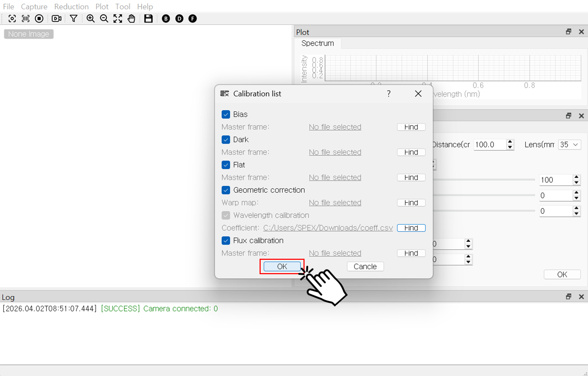Undock the settings panel below Plot
This screenshot has height=376, width=588.
pos(569,116)
